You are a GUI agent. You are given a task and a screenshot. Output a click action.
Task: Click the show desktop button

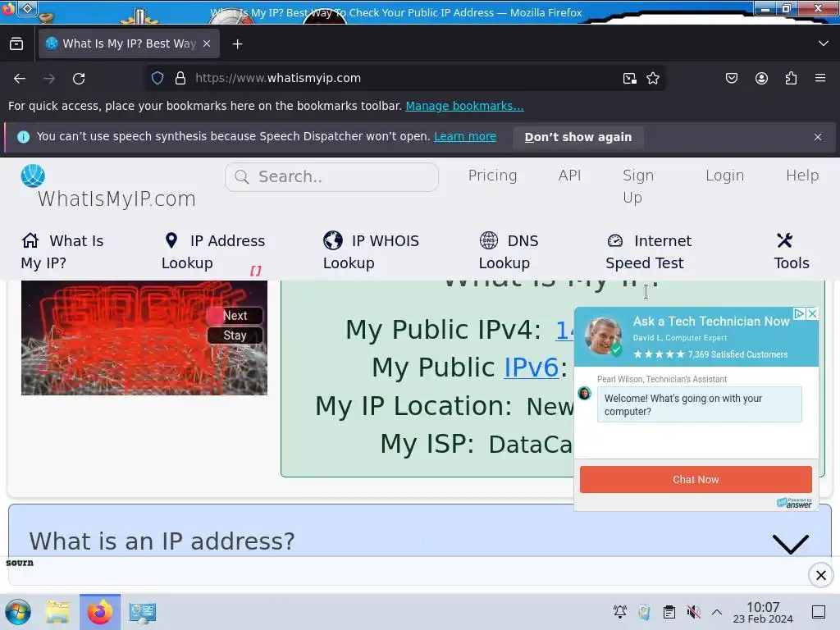click(x=819, y=612)
